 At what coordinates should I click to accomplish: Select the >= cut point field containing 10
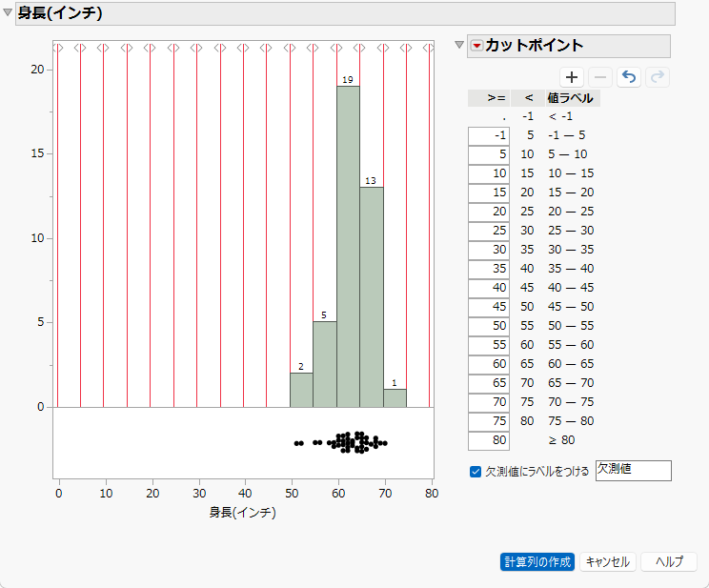tap(489, 173)
